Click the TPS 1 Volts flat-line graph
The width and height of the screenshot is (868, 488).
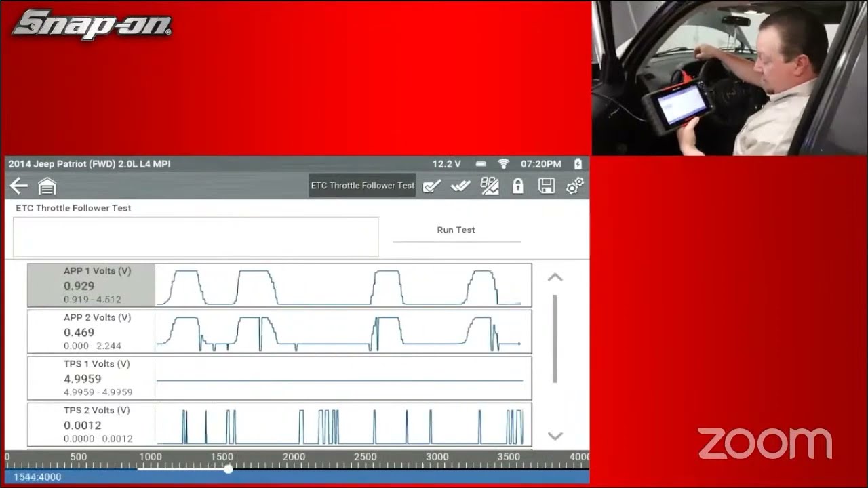click(x=343, y=378)
